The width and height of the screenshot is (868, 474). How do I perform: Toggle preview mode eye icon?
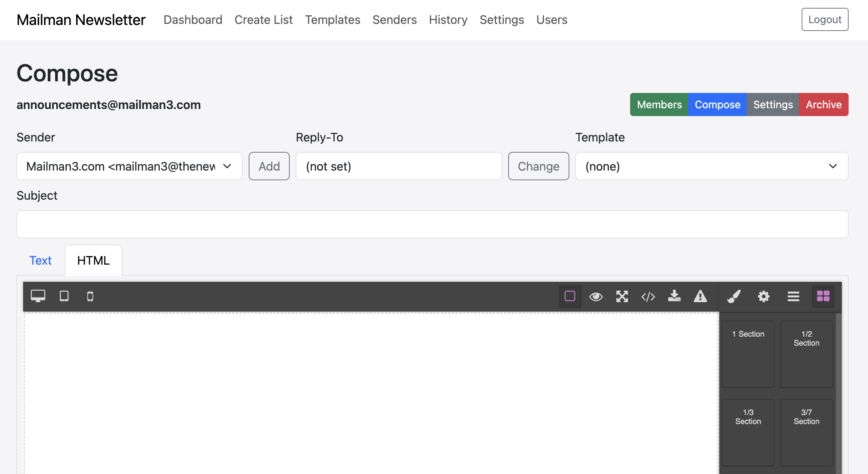pos(596,297)
